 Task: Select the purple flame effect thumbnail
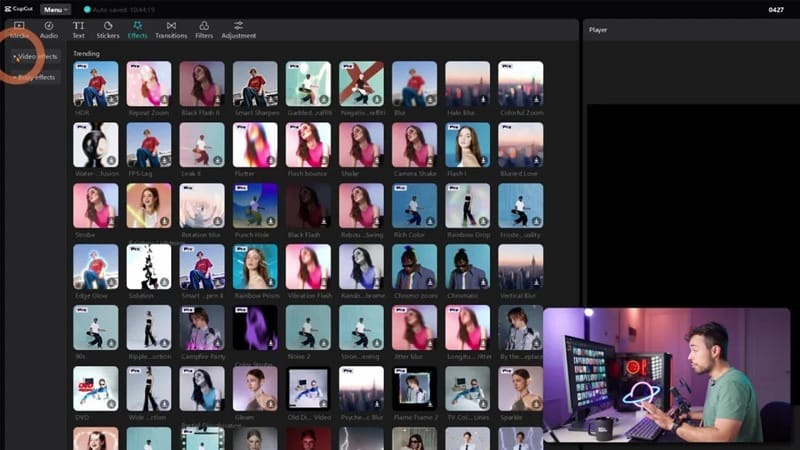(x=255, y=328)
